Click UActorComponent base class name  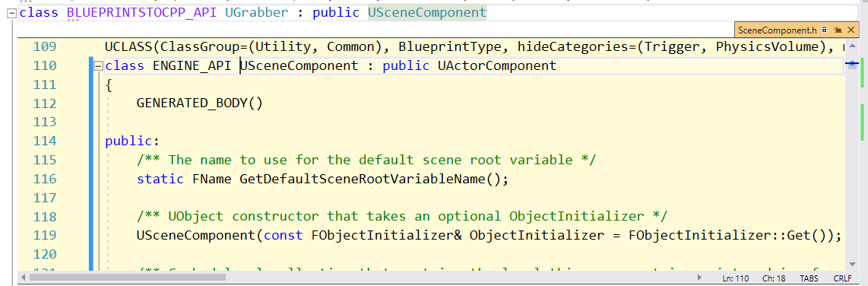pos(497,66)
